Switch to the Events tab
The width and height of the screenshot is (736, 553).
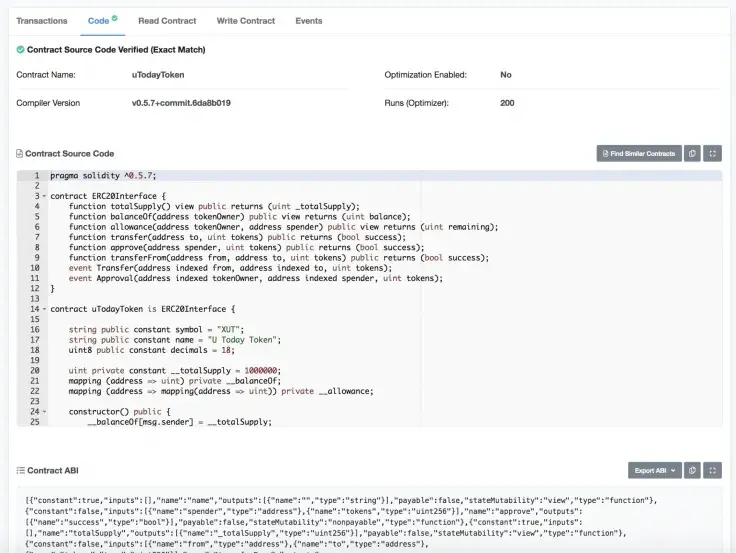pyautogui.click(x=309, y=21)
